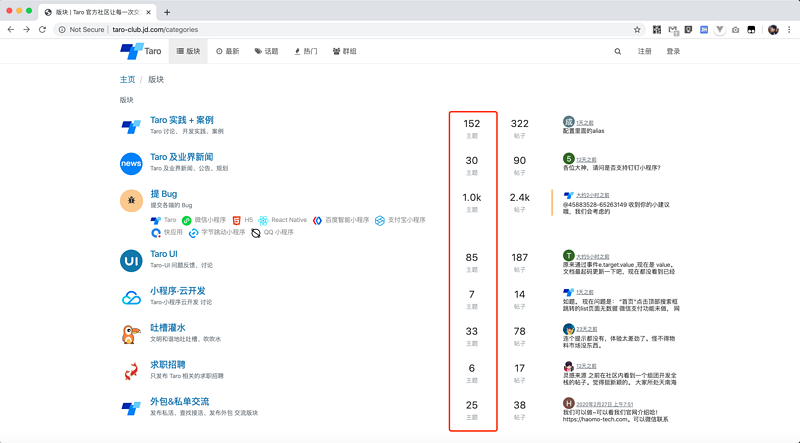Open post asking about 钉钉小程序 support

611,167
